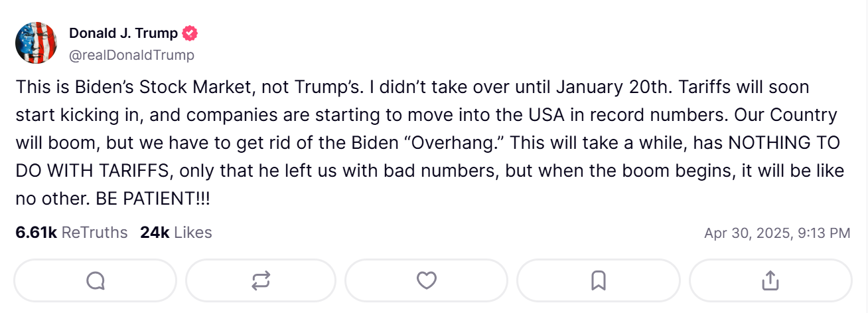This screenshot has height=313, width=868.
Task: Click the red verified badge next to the name
Action: point(190,33)
